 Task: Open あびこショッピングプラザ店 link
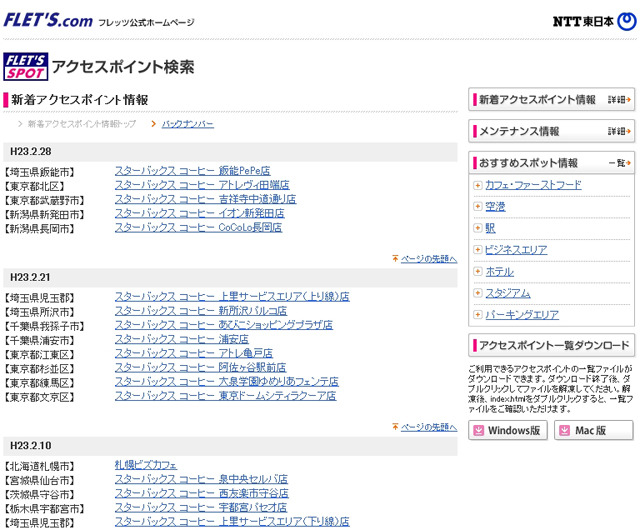pos(224,325)
